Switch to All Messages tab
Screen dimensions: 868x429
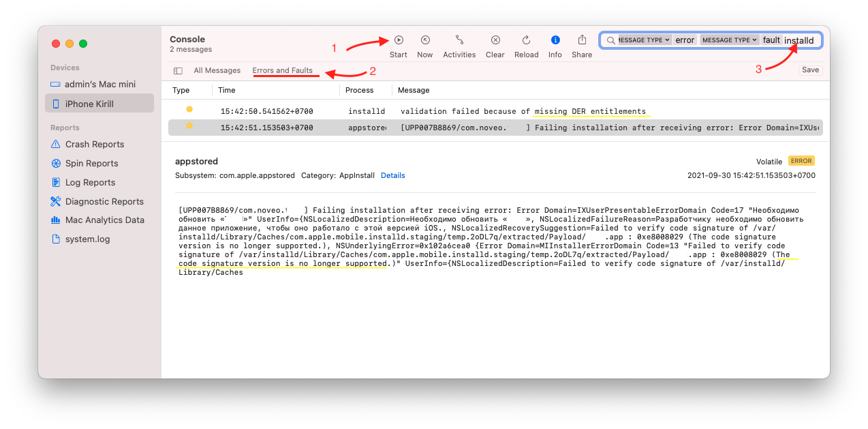click(217, 70)
